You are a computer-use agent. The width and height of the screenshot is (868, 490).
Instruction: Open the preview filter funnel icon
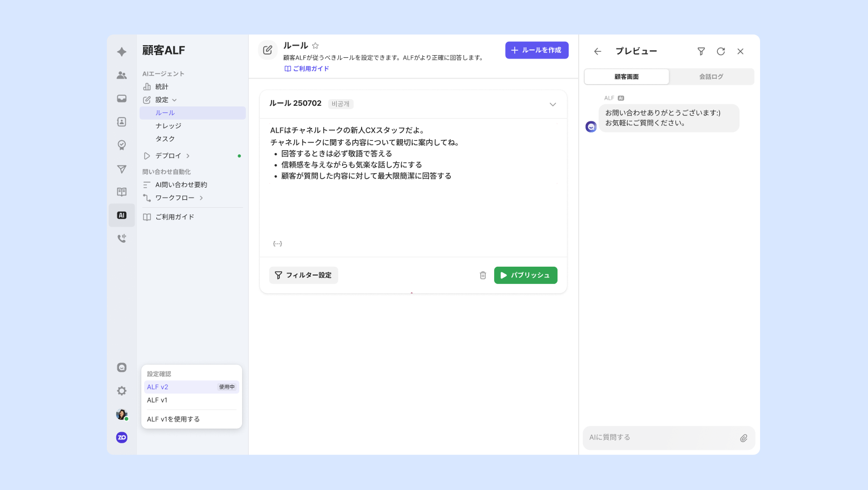[701, 51]
